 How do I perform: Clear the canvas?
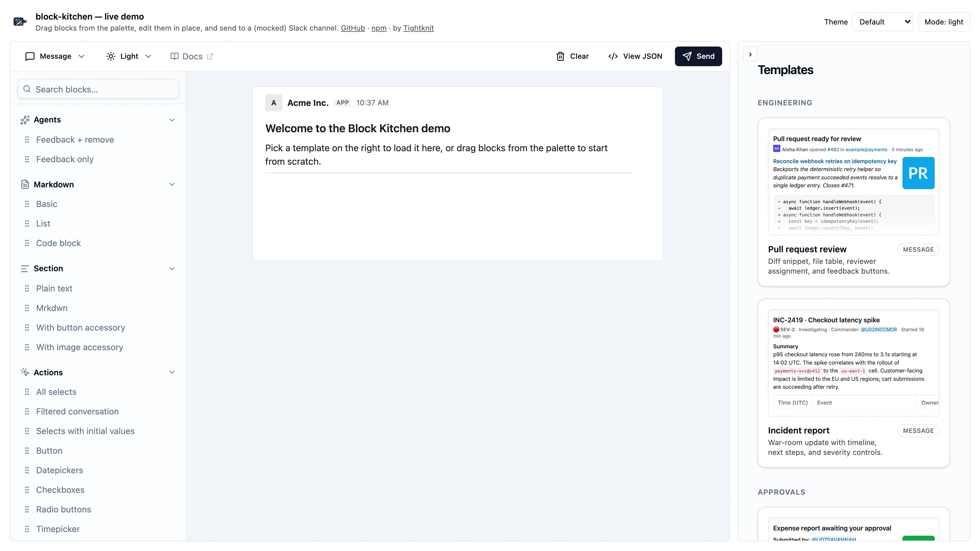[x=573, y=56]
